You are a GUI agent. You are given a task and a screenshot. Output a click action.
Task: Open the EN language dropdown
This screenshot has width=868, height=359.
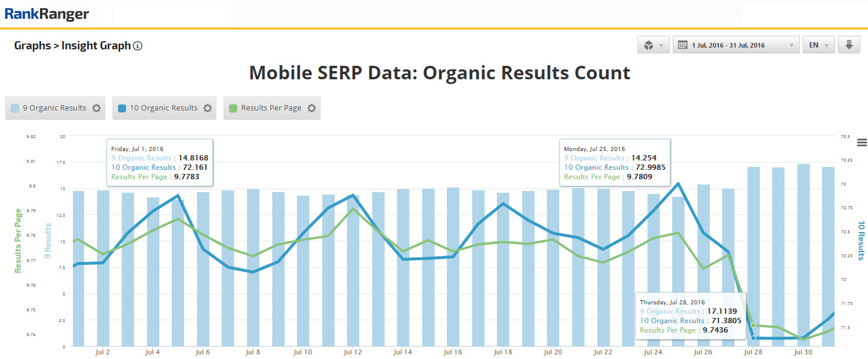point(819,45)
